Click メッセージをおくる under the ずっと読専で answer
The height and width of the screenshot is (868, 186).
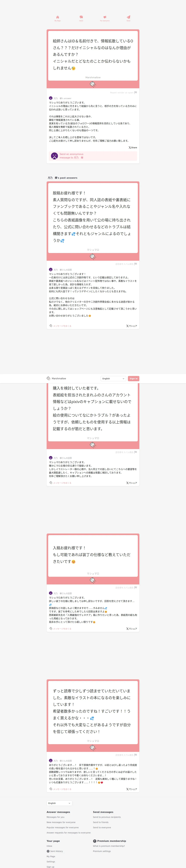(x=62, y=789)
